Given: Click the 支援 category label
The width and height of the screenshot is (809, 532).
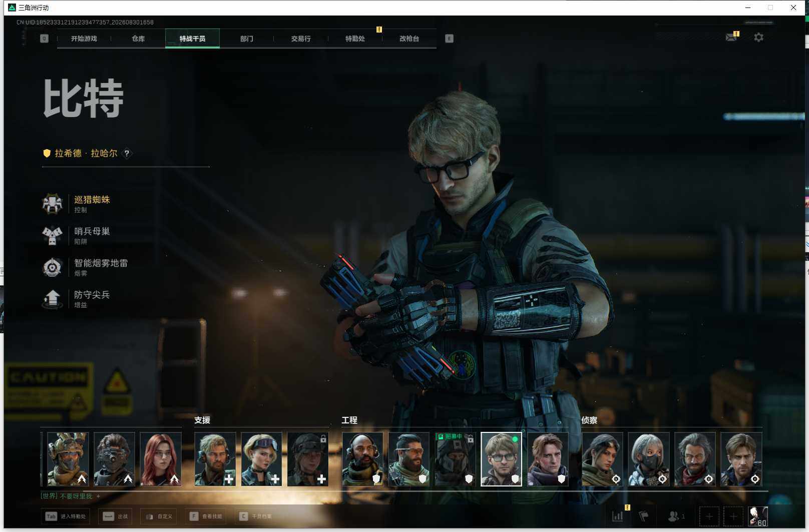Looking at the screenshot, I should (202, 420).
